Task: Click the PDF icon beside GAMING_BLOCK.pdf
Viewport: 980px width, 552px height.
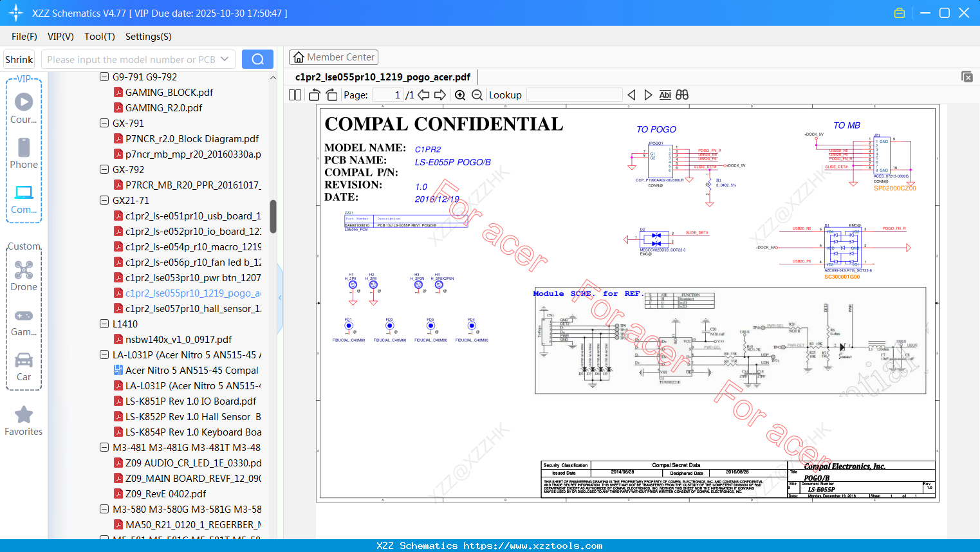Action: coord(118,92)
